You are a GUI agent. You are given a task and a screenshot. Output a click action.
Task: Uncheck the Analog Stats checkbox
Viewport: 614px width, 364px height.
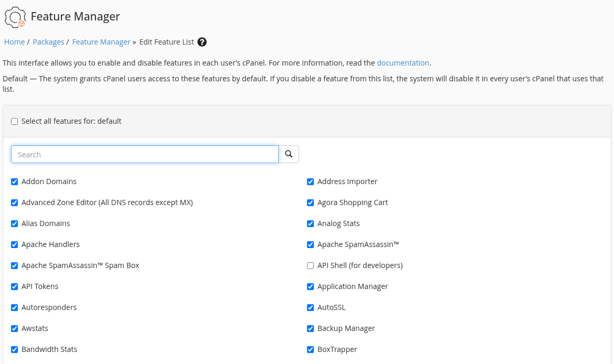pyautogui.click(x=311, y=223)
